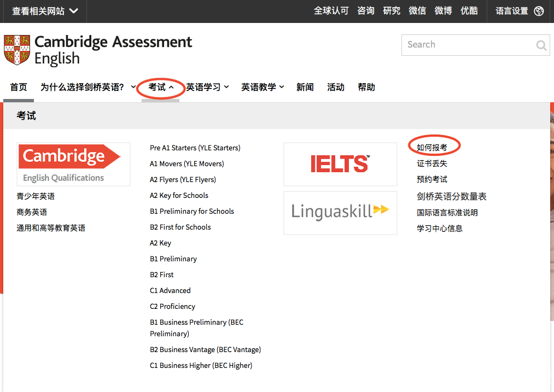Click the 微信 top link
Viewport: 554px width, 392px height.
click(417, 11)
